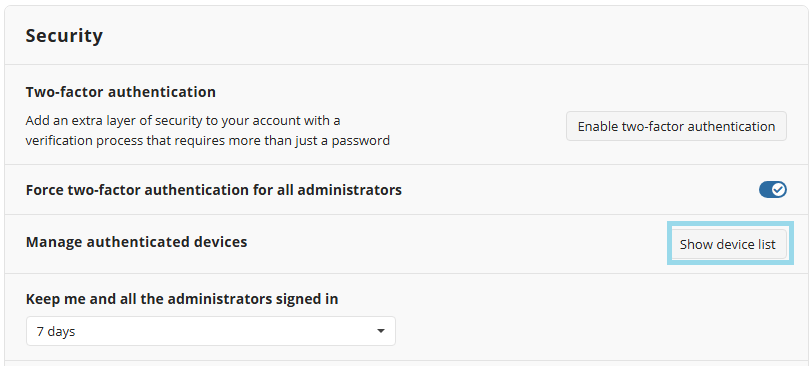Switch off the administrators two-factor toggle
812x366 pixels.
pyautogui.click(x=773, y=190)
